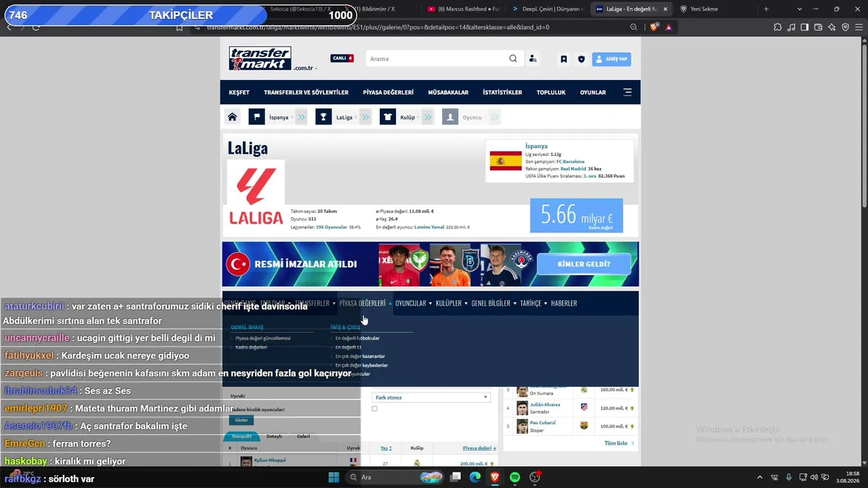Select En değerli 11 menu entry
This screenshot has width=868, height=488.
pos(349,347)
